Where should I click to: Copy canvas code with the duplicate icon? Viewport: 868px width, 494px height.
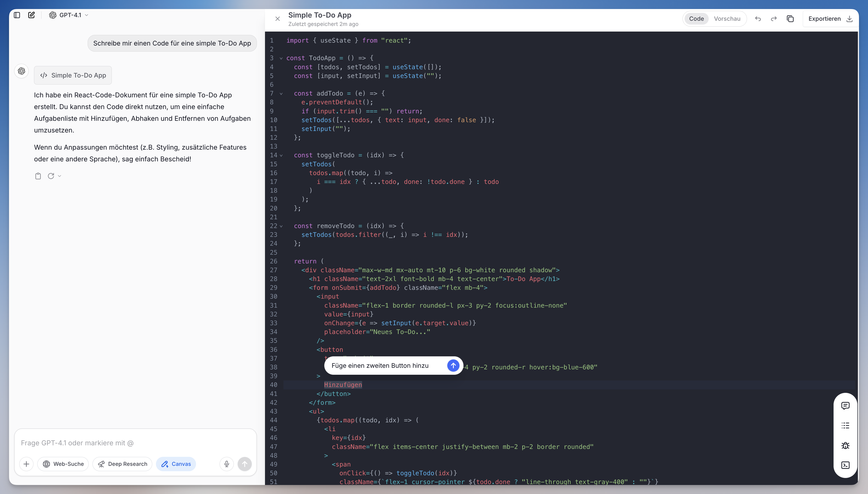(x=790, y=19)
